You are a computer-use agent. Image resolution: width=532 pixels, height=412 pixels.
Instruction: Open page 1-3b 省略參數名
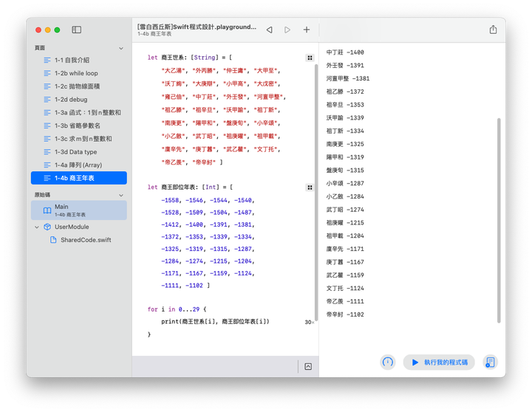(x=79, y=126)
